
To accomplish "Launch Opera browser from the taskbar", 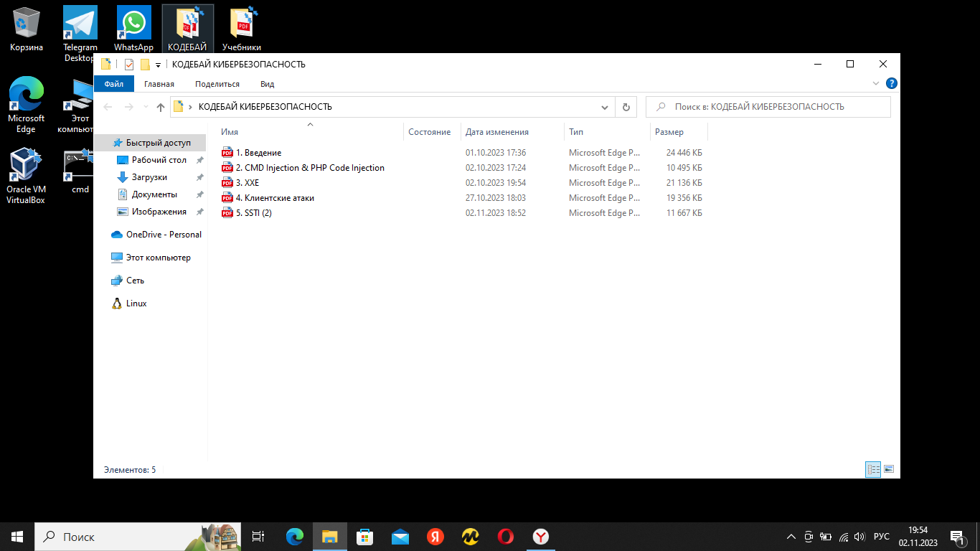I will [506, 537].
